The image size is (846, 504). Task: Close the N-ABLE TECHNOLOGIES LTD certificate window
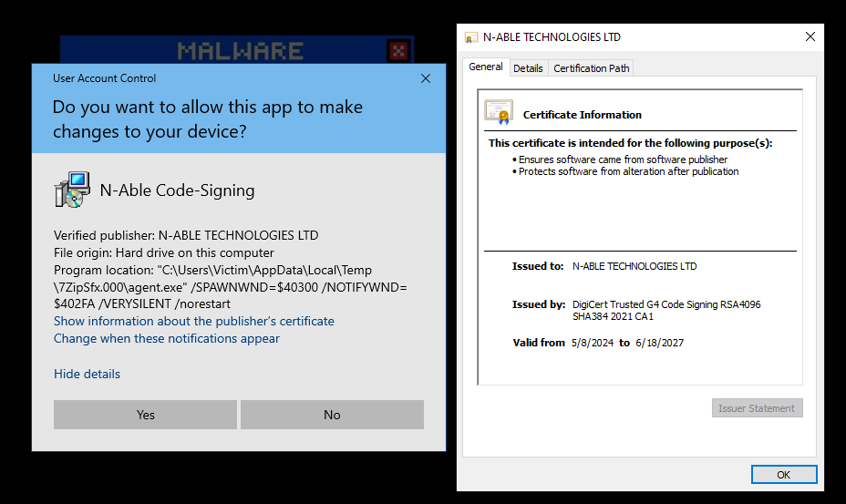810,36
